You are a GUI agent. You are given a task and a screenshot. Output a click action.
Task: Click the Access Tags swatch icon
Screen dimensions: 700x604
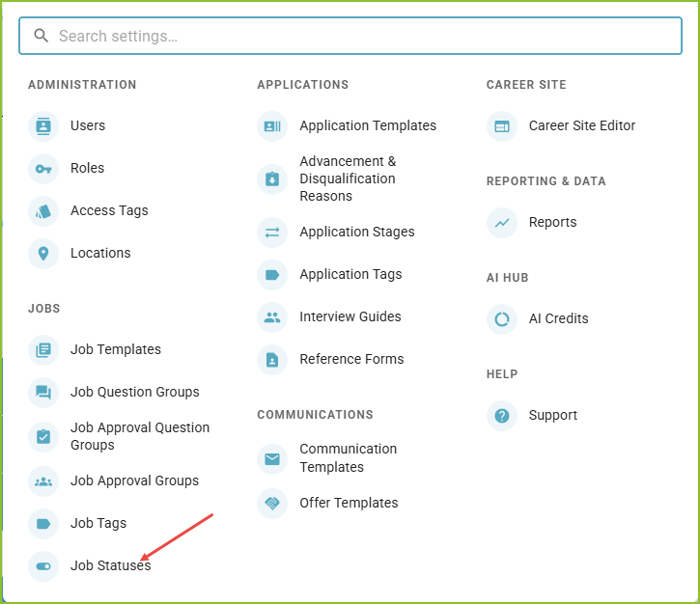43,211
